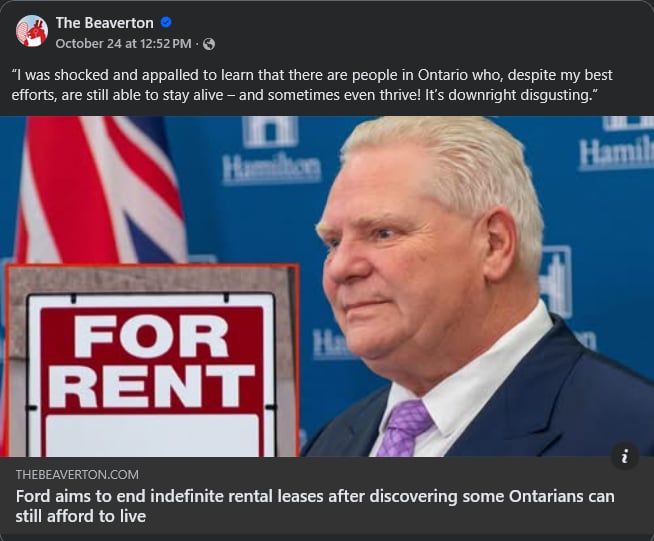Click the partial Hamilton logo at top right
Image resolution: width=654 pixels, height=541 pixels.
point(616,144)
